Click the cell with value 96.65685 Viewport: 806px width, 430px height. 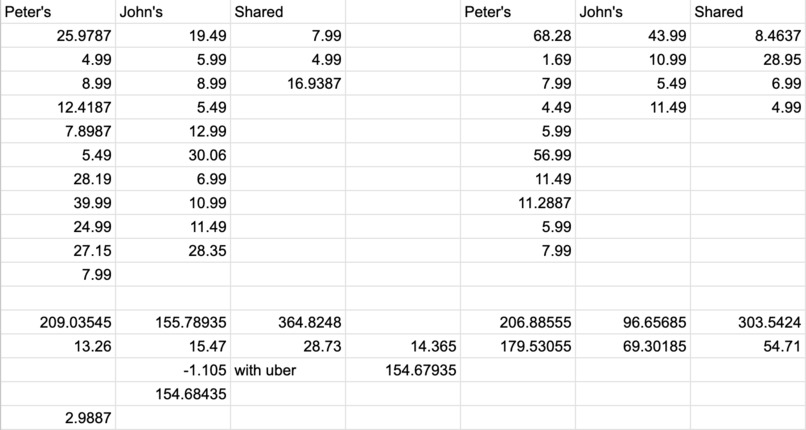[633, 322]
